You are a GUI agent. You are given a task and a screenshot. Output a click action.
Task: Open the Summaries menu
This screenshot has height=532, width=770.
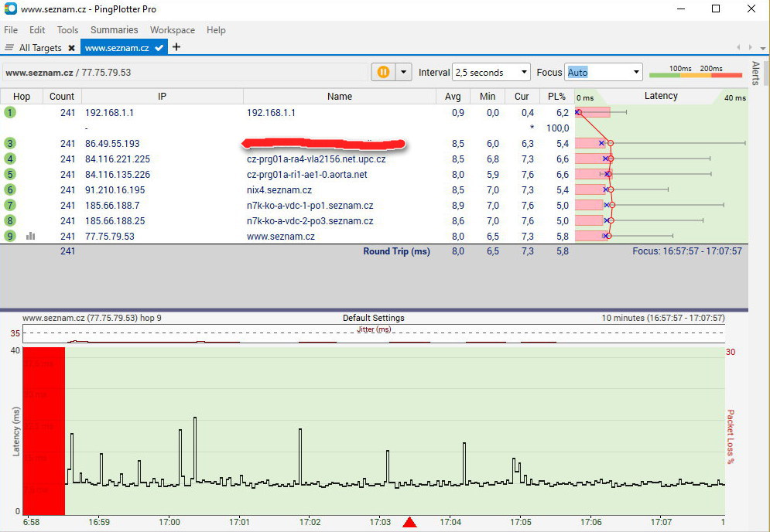[114, 30]
